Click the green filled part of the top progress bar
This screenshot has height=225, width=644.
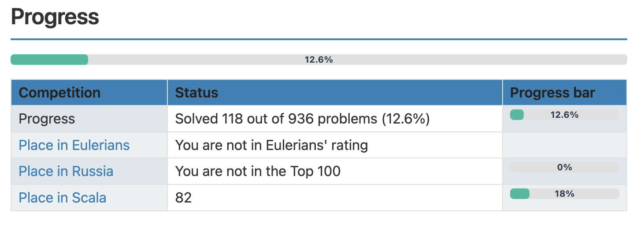click(x=49, y=60)
